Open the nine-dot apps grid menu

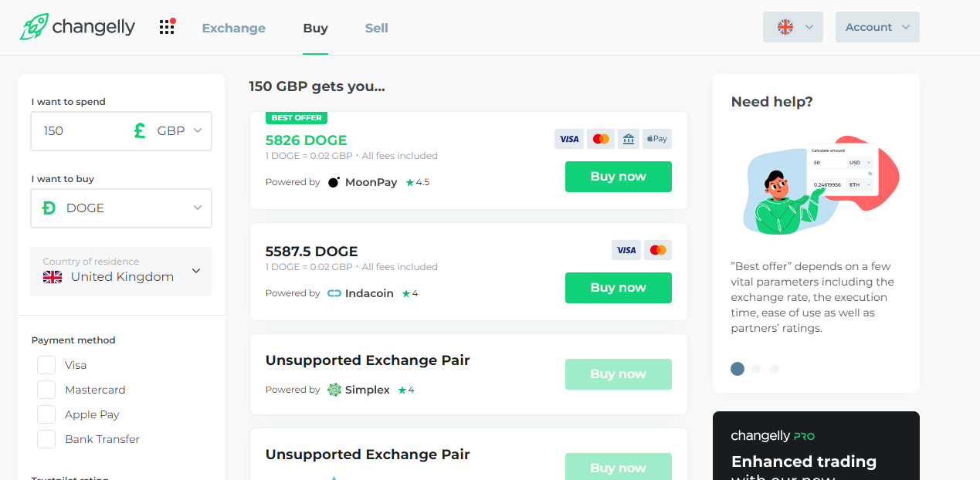click(167, 27)
